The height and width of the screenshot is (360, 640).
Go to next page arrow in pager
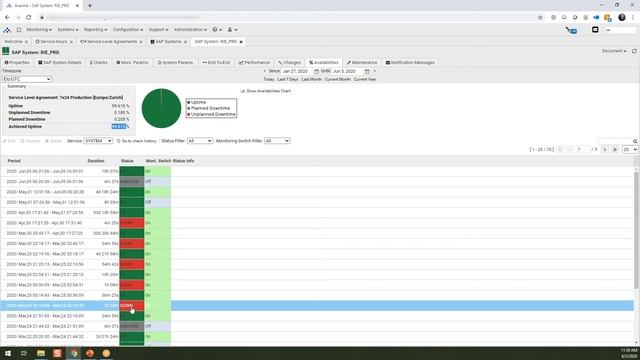tap(605, 150)
